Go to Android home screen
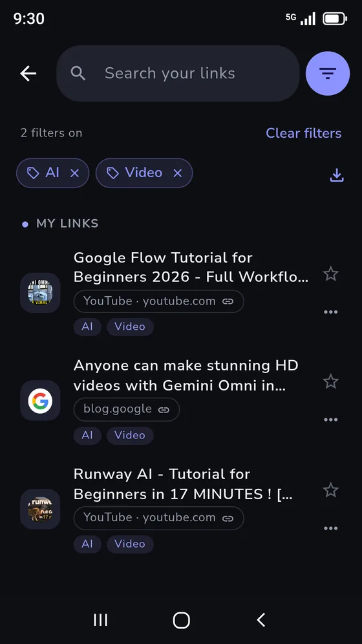 182,620
